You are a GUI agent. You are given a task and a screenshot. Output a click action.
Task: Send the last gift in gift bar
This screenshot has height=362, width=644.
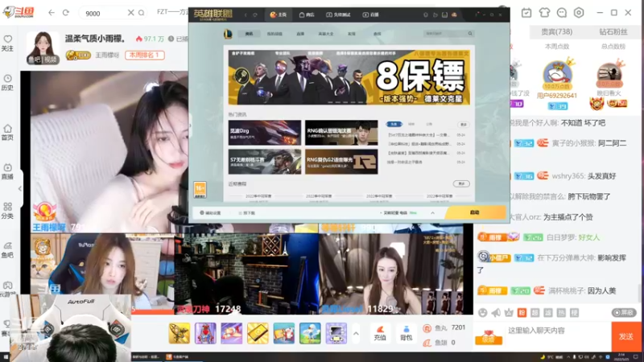pyautogui.click(x=336, y=332)
